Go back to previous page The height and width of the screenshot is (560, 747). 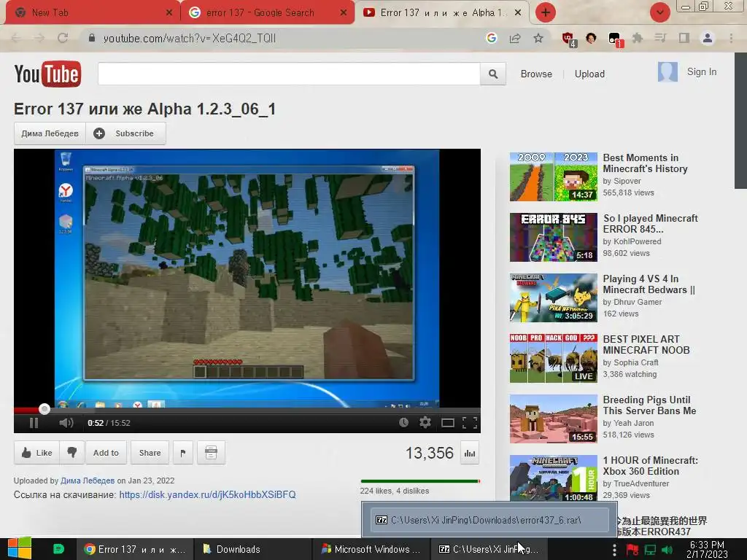pos(16,38)
